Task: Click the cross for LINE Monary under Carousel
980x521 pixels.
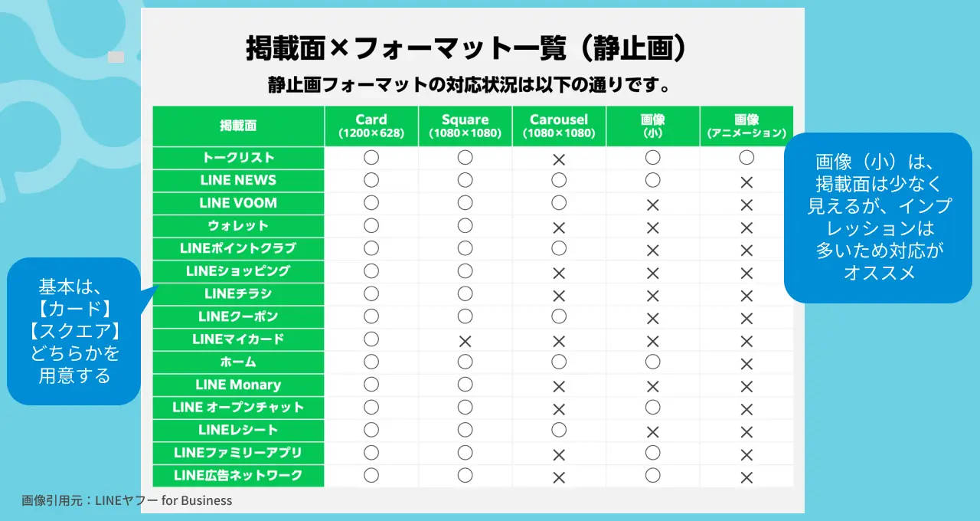Action: click(559, 386)
